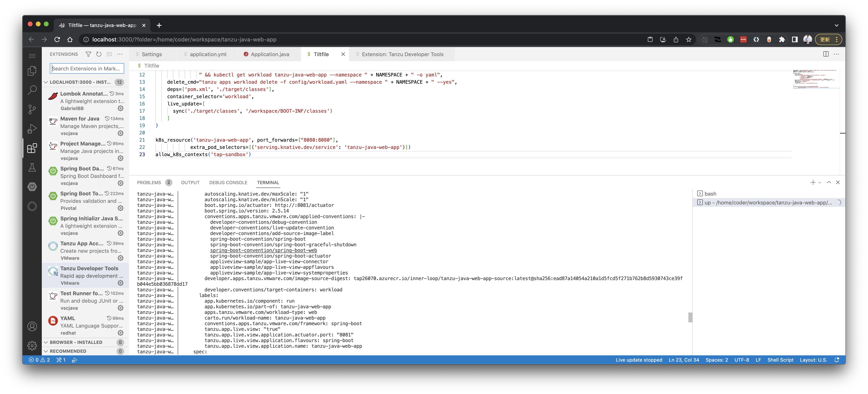868x394 pixels.
Task: Open the Testing flask icon view
Action: (x=32, y=167)
